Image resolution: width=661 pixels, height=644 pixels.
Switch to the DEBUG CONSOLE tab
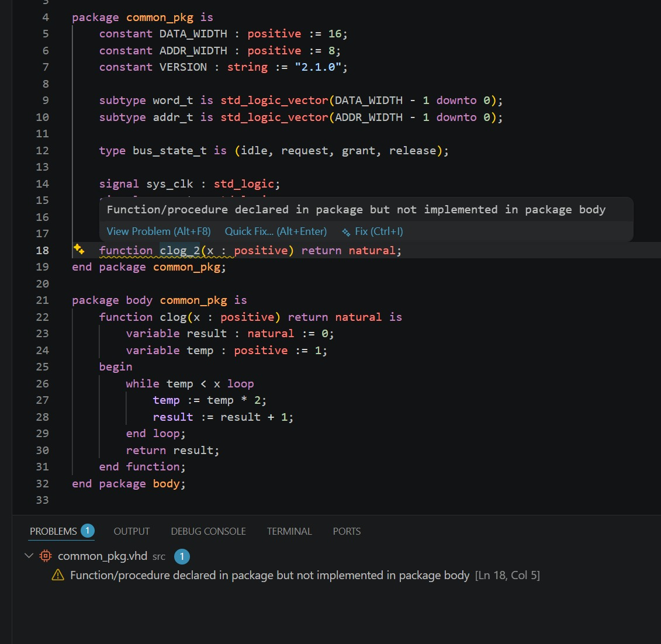[208, 531]
